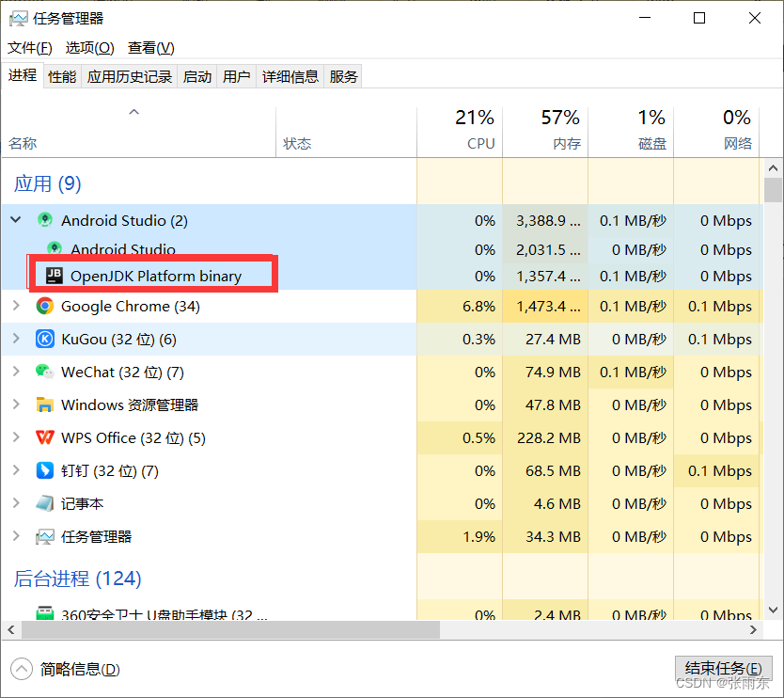Click the 钉钉 app icon
784x698 pixels.
(45, 470)
